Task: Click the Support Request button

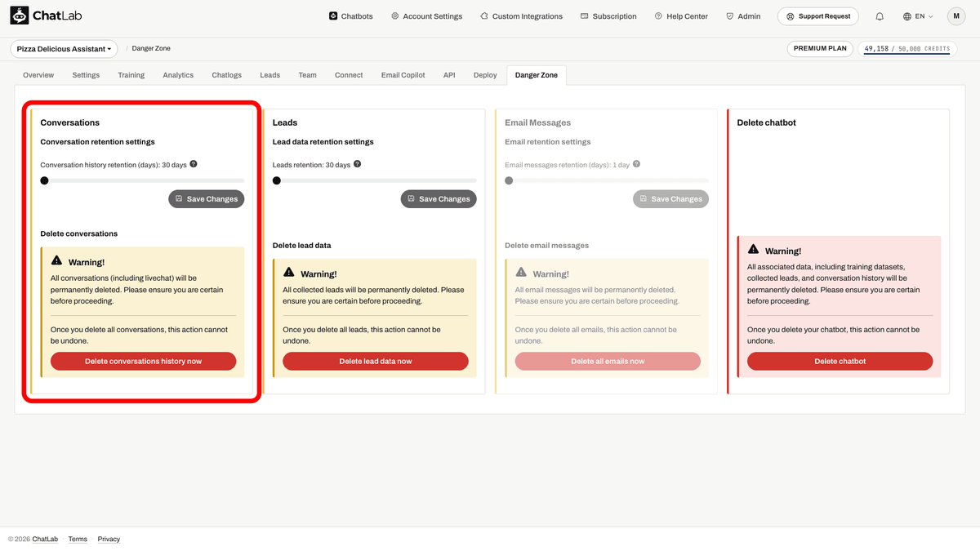Action: point(818,16)
